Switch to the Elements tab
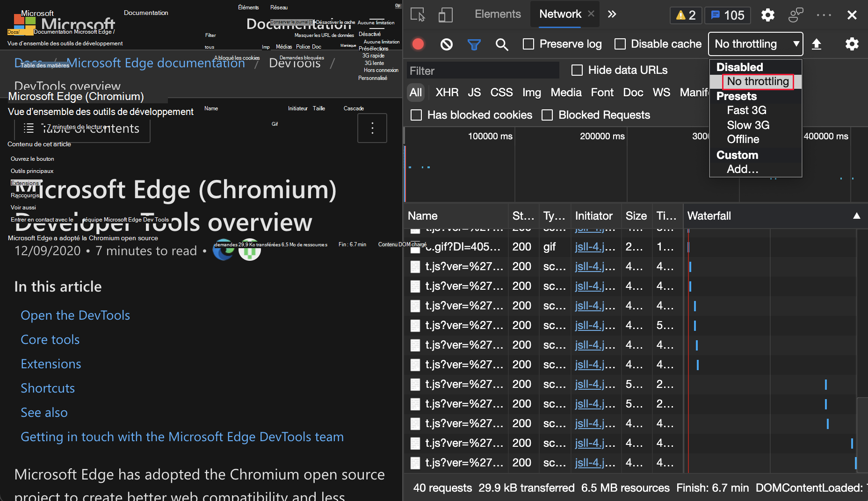This screenshot has height=501, width=868. pos(498,14)
